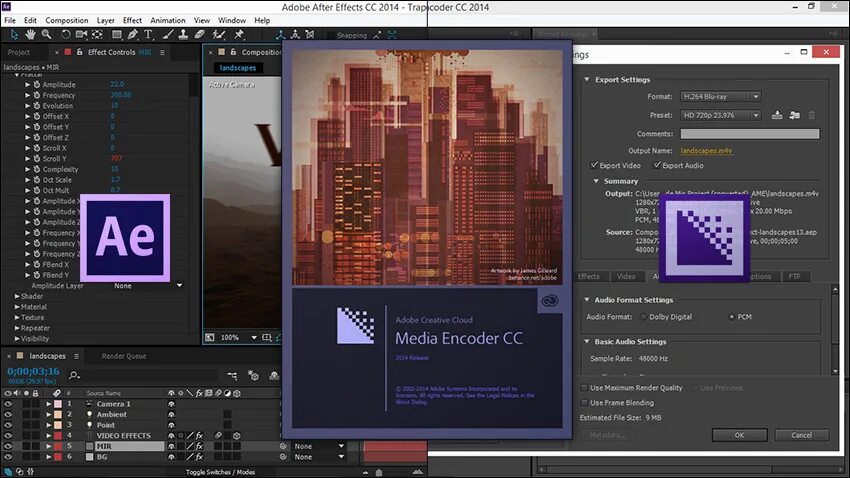Select the Horizontal Type tool
This screenshot has height=478, width=850.
(x=148, y=35)
